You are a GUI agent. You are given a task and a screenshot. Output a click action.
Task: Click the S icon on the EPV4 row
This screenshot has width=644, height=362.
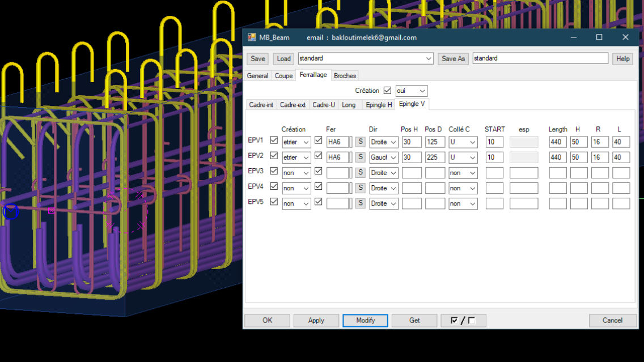coord(359,188)
